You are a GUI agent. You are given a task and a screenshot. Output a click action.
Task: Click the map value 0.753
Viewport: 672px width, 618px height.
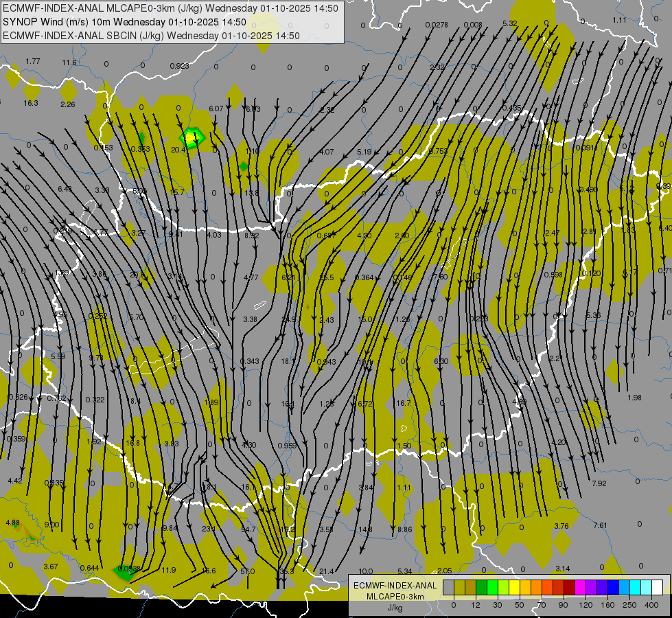coord(438,151)
